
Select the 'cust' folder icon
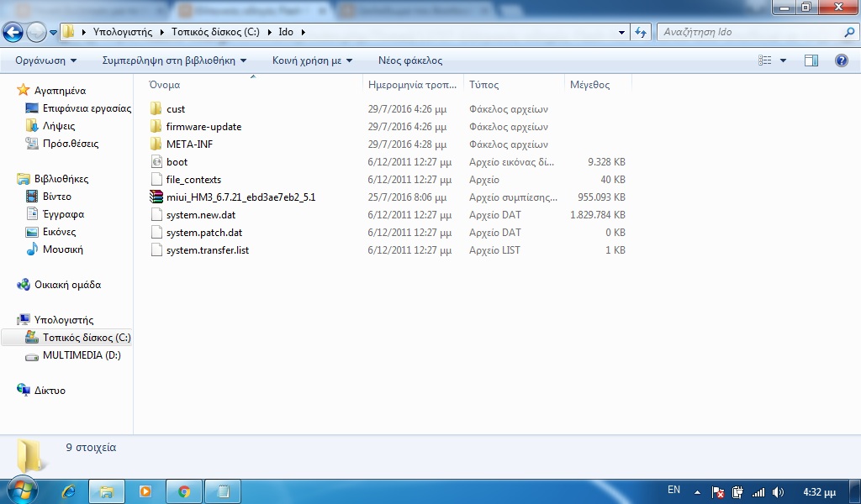point(156,108)
